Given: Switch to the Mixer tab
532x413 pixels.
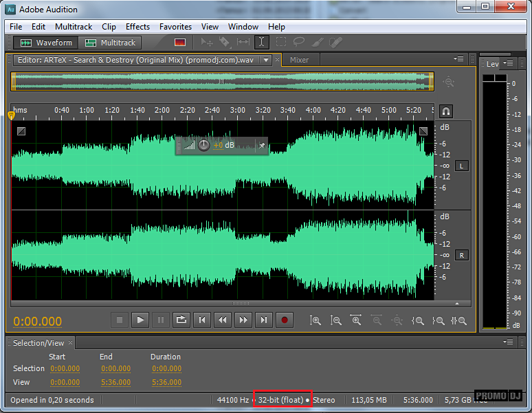Looking at the screenshot, I should click(299, 60).
